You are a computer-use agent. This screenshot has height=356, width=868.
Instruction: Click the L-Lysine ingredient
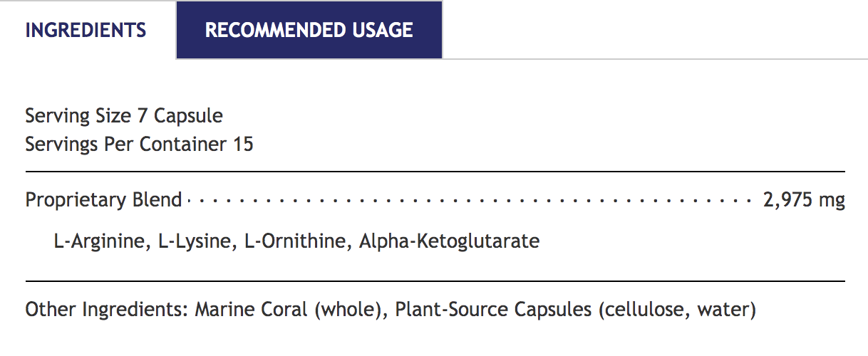point(195,241)
